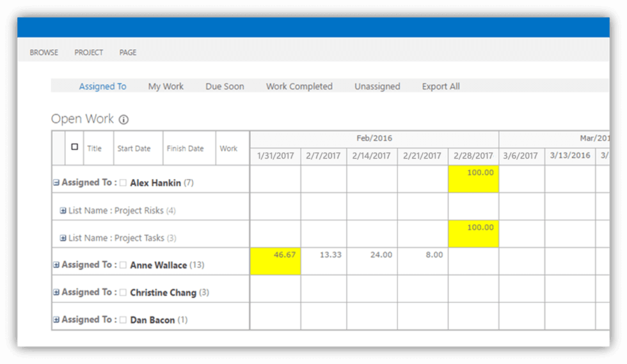Open the PROJECT ribbon tab
The height and width of the screenshot is (364, 627).
click(x=88, y=52)
